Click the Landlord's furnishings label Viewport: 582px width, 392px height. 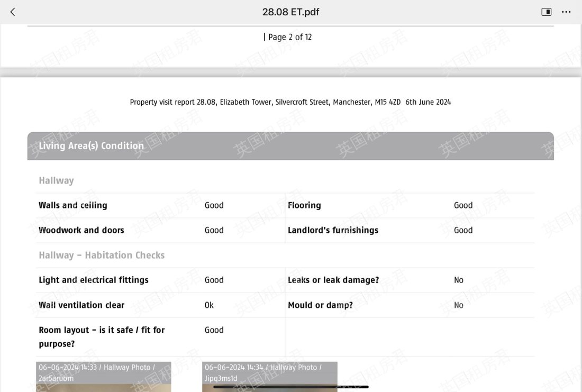[333, 230]
